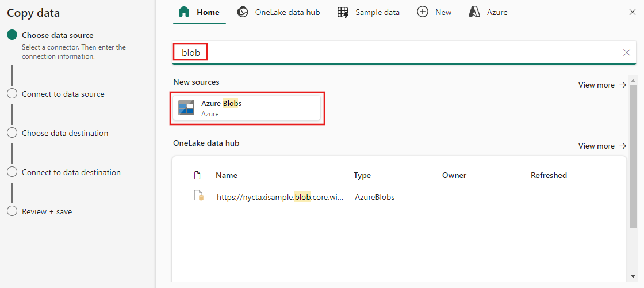View more OneLake data hub items
Image resolution: width=644 pixels, height=288 pixels.
602,146
